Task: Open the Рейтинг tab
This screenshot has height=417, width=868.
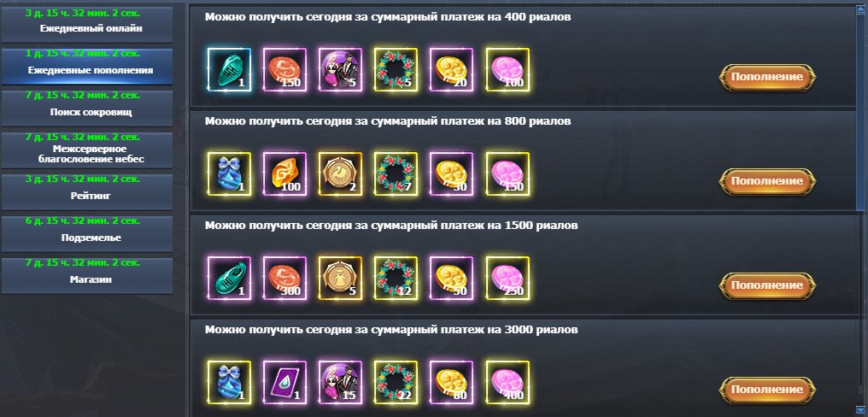Action: point(87,191)
